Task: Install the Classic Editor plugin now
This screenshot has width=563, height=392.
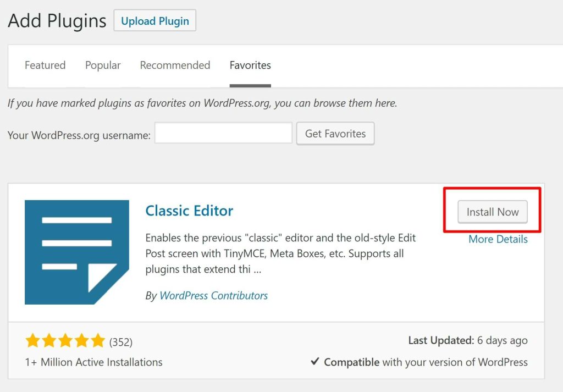Action: [493, 212]
